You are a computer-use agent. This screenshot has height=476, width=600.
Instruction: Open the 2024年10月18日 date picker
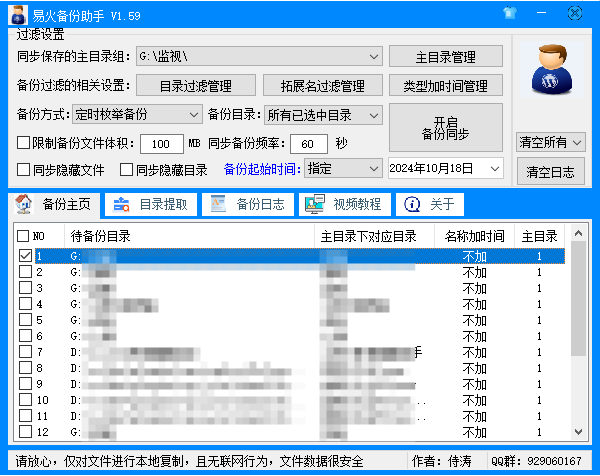[x=445, y=168]
